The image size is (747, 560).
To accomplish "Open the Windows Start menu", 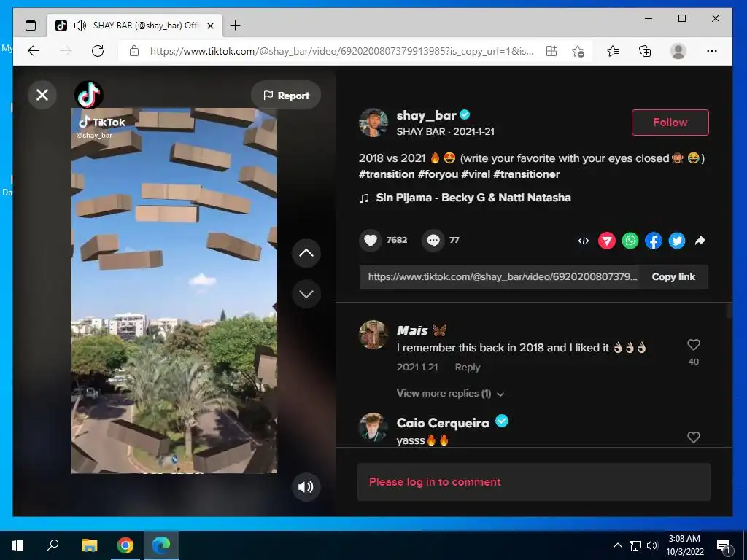I will (x=18, y=545).
